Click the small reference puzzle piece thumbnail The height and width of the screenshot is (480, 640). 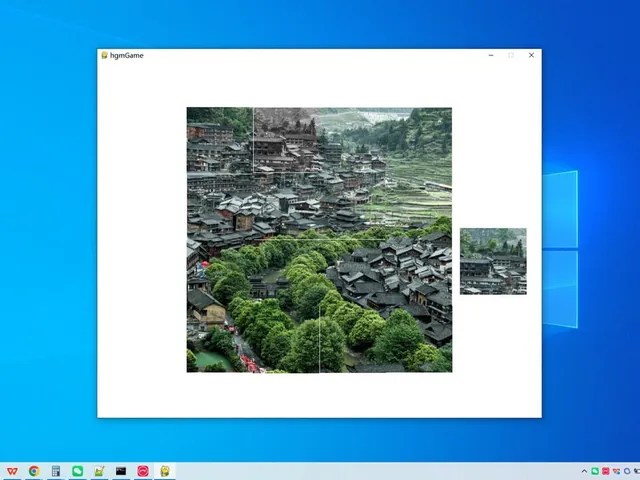pyautogui.click(x=493, y=261)
